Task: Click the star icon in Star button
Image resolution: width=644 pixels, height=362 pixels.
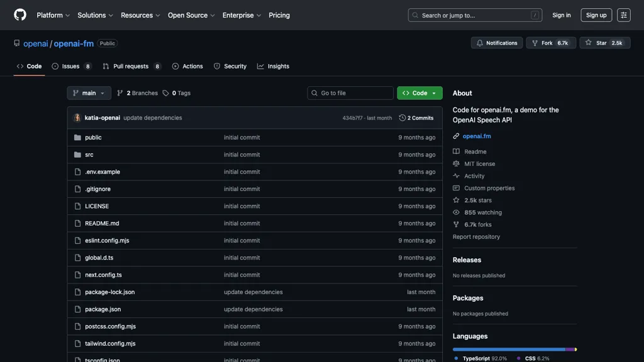Action: (x=589, y=43)
